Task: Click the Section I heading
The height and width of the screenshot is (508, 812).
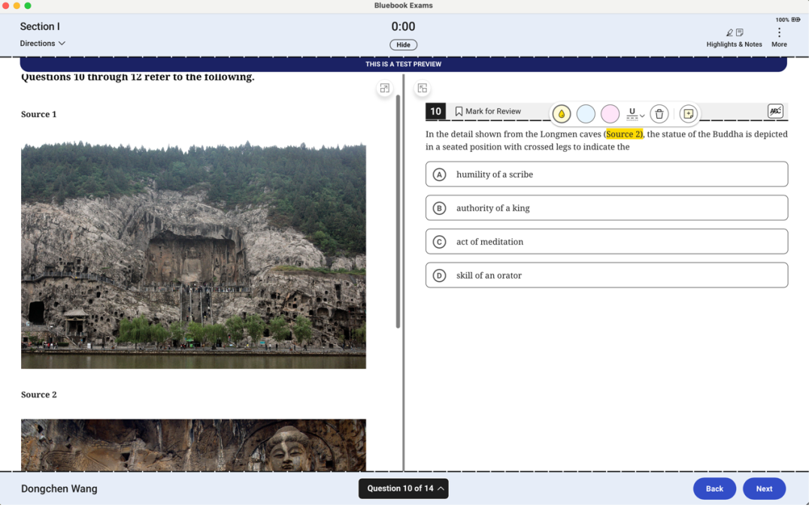Action: [x=40, y=26]
